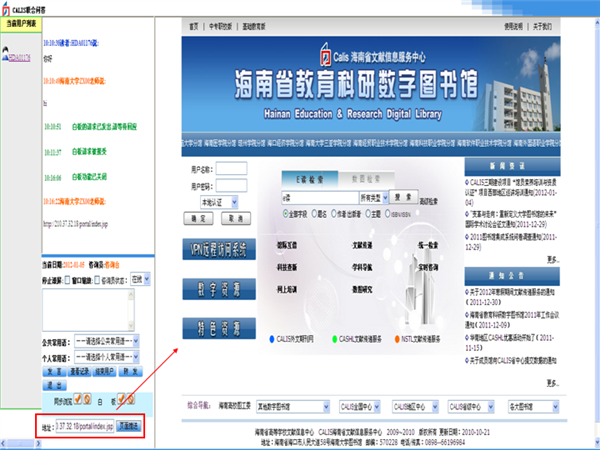This screenshot has width=600, height=450.
Task: Click the 结束用户 button
Action: [104, 372]
